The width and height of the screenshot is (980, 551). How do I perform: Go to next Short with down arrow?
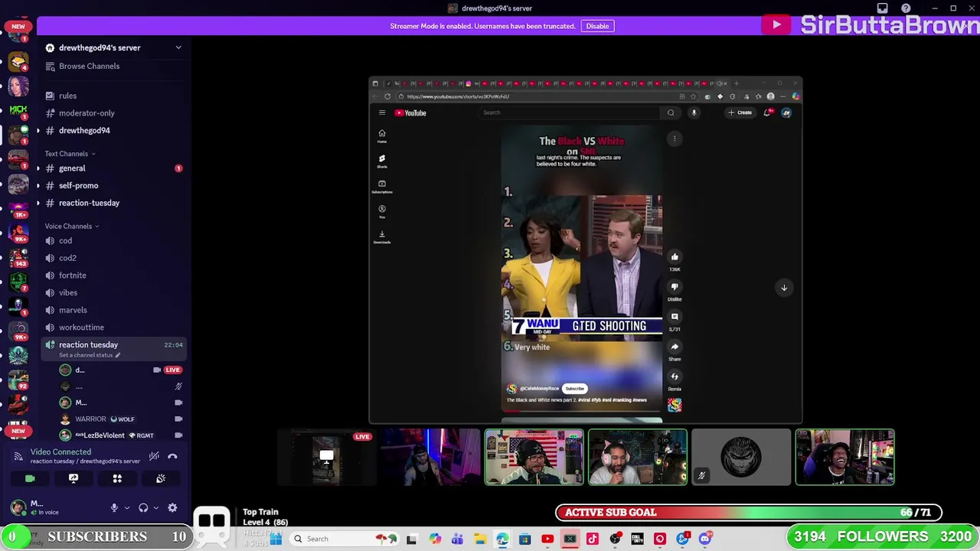[x=784, y=288]
